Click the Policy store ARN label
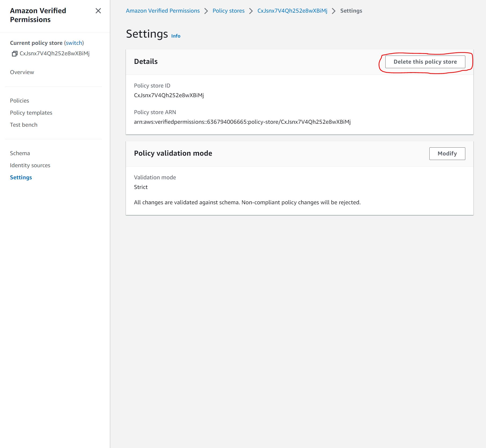The height and width of the screenshot is (448, 486). [155, 112]
